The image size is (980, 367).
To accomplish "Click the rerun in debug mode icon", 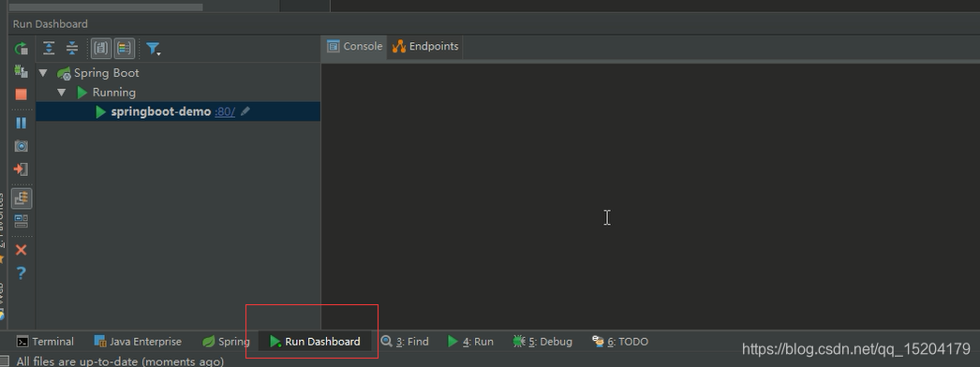I will click(22, 71).
